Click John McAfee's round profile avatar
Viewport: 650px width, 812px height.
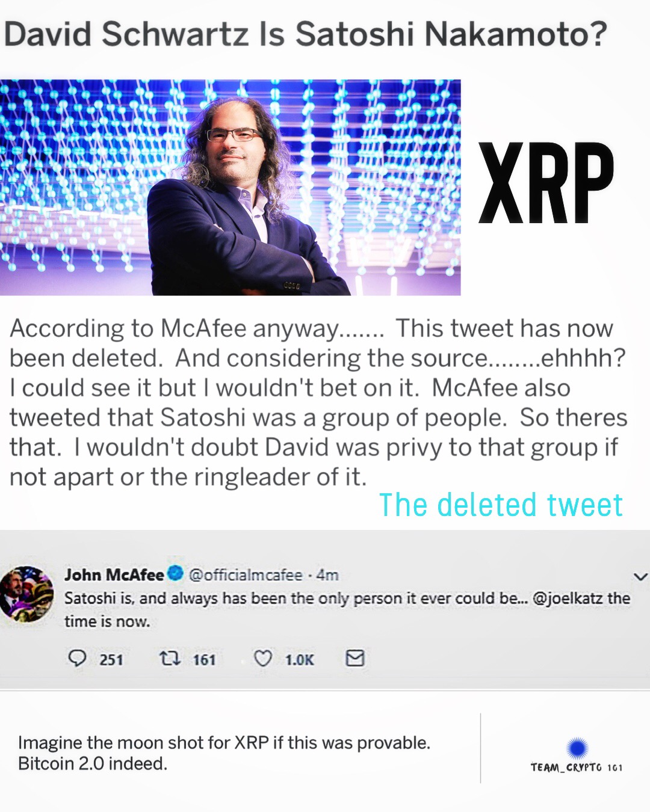26,594
